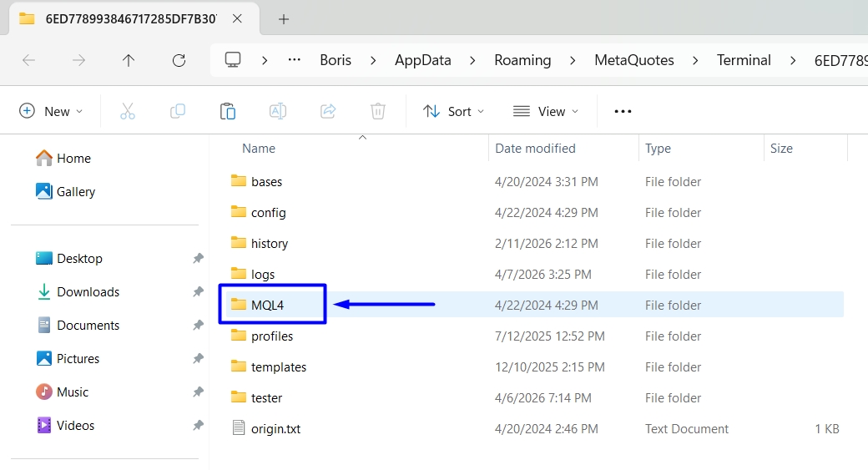Select the MQL4 folder
Screen dimensions: 868x470
click(x=267, y=306)
